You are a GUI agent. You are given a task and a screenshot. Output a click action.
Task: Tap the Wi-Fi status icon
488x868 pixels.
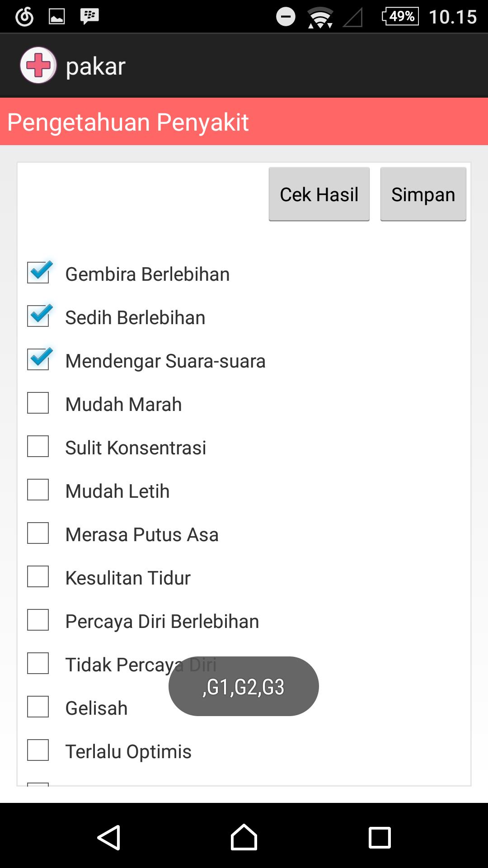click(320, 17)
